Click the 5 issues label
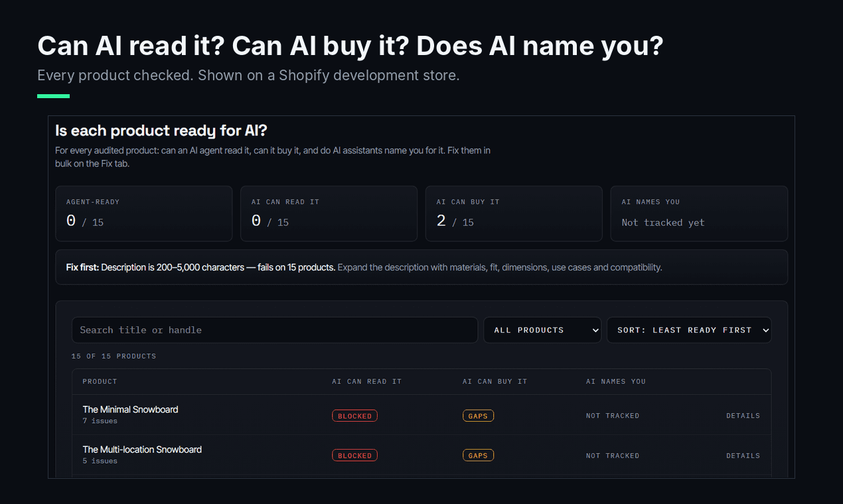843x504 pixels. click(100, 461)
